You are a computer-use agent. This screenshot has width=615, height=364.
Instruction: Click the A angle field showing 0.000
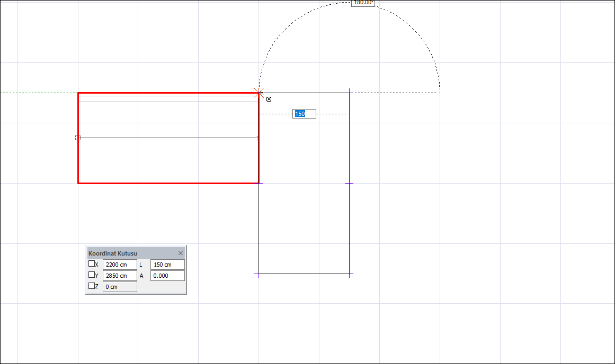[167, 276]
